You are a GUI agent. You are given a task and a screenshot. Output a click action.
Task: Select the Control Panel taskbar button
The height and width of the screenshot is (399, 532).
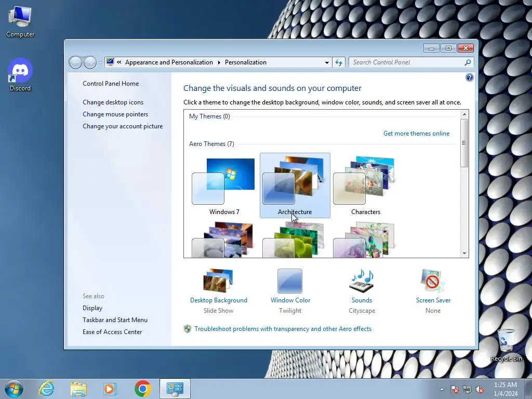point(175,389)
